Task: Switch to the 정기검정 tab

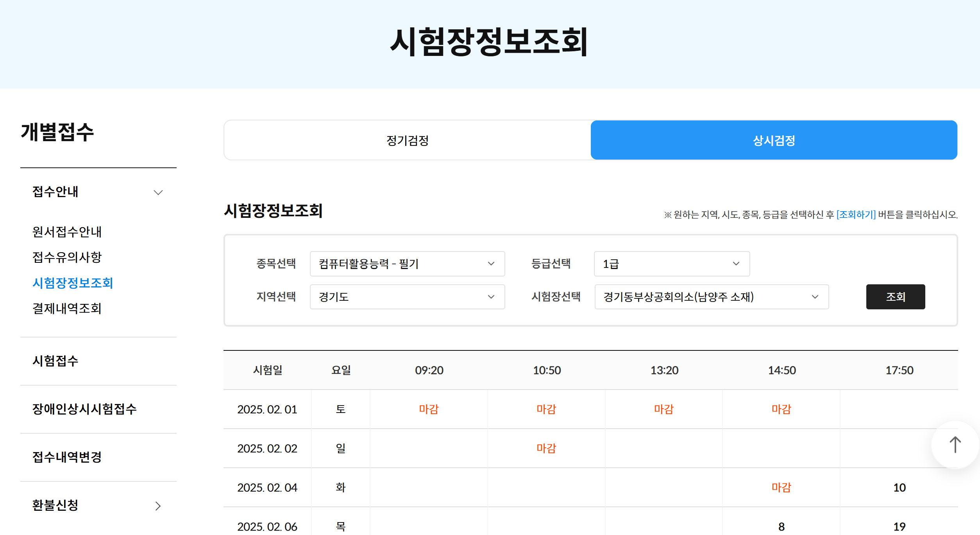Action: tap(407, 140)
